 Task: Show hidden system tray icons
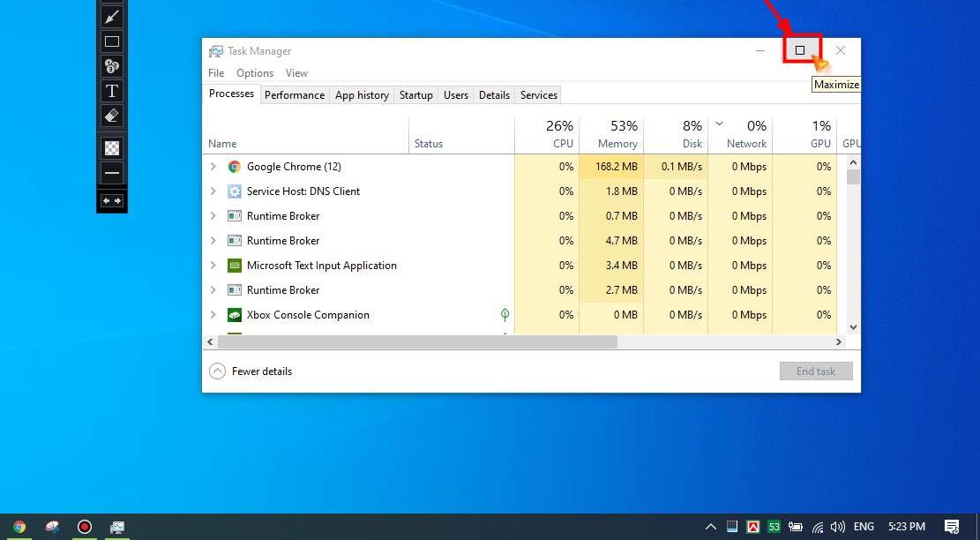click(710, 527)
